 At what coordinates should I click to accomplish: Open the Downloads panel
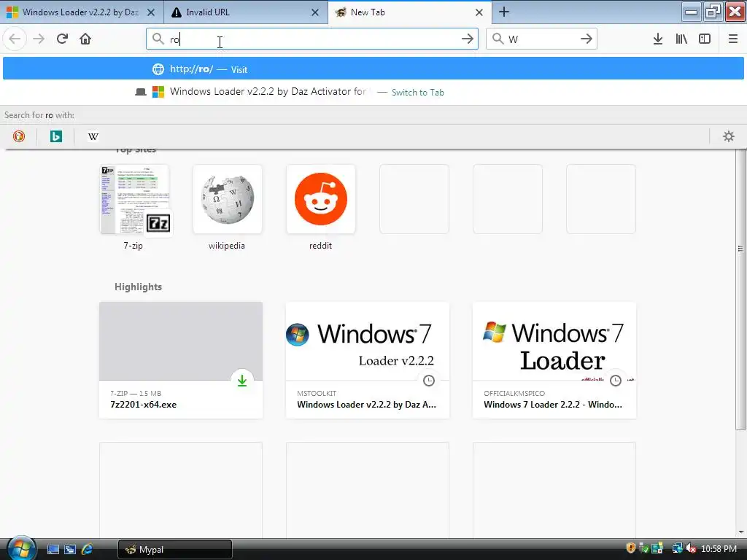(x=658, y=39)
